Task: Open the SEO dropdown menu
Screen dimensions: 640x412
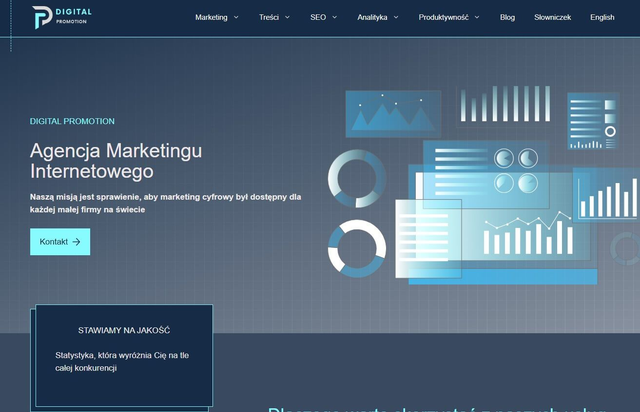Action: [x=323, y=17]
